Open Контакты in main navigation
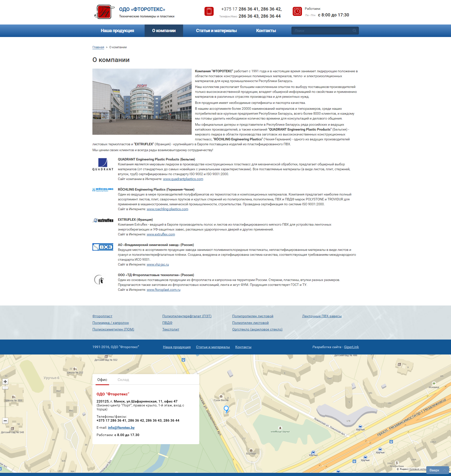Screen dimensions: 451x476 tap(266, 31)
